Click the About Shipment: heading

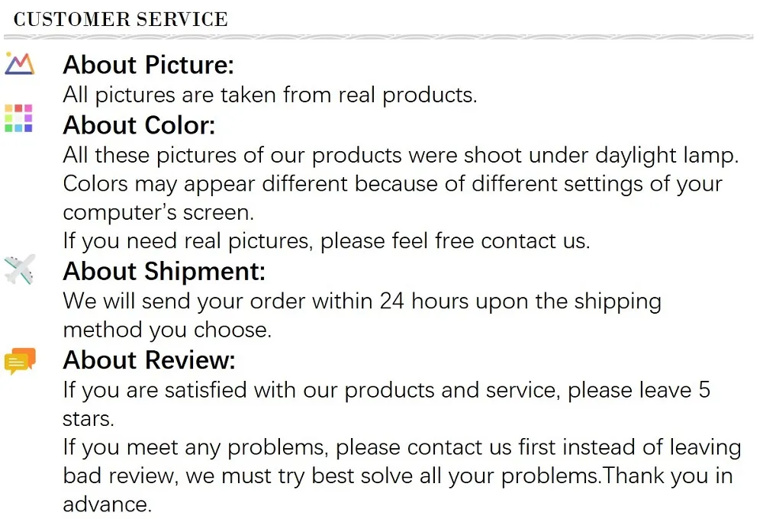(x=164, y=271)
